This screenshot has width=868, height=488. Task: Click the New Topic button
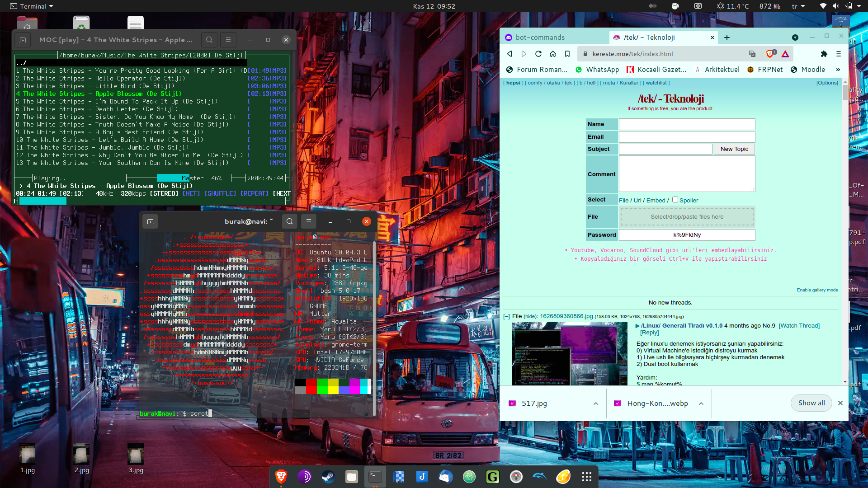734,149
